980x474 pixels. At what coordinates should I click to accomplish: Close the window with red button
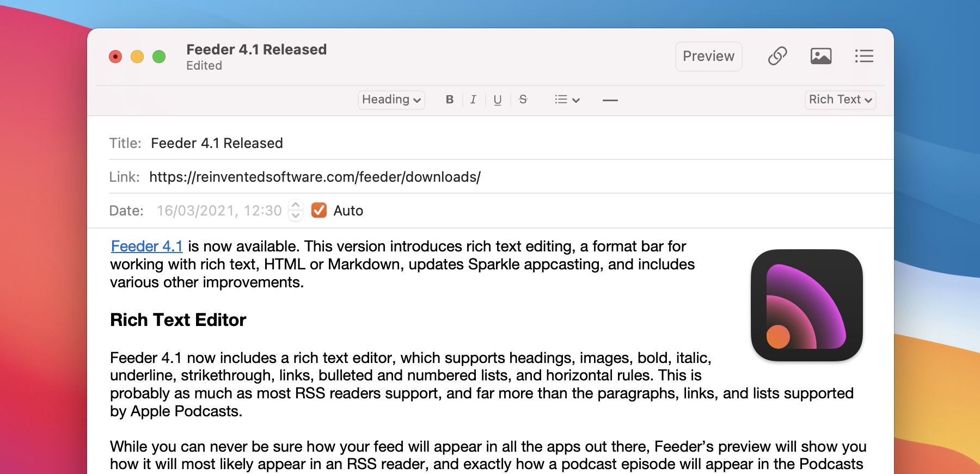tap(115, 57)
